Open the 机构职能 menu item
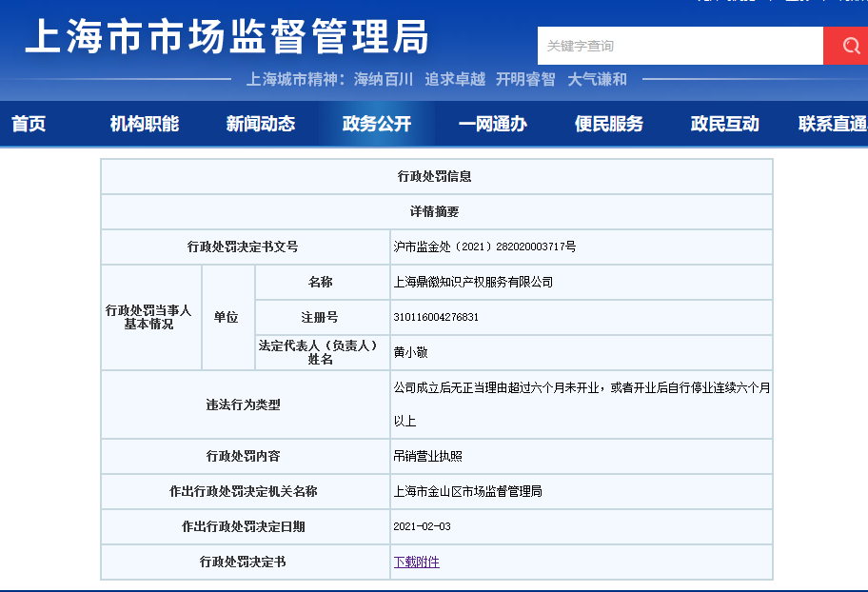 tap(145, 124)
